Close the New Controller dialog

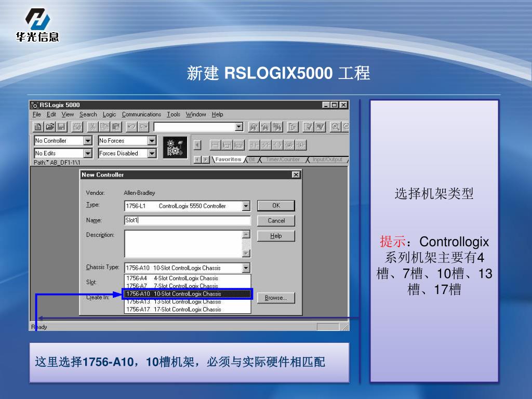click(x=296, y=175)
